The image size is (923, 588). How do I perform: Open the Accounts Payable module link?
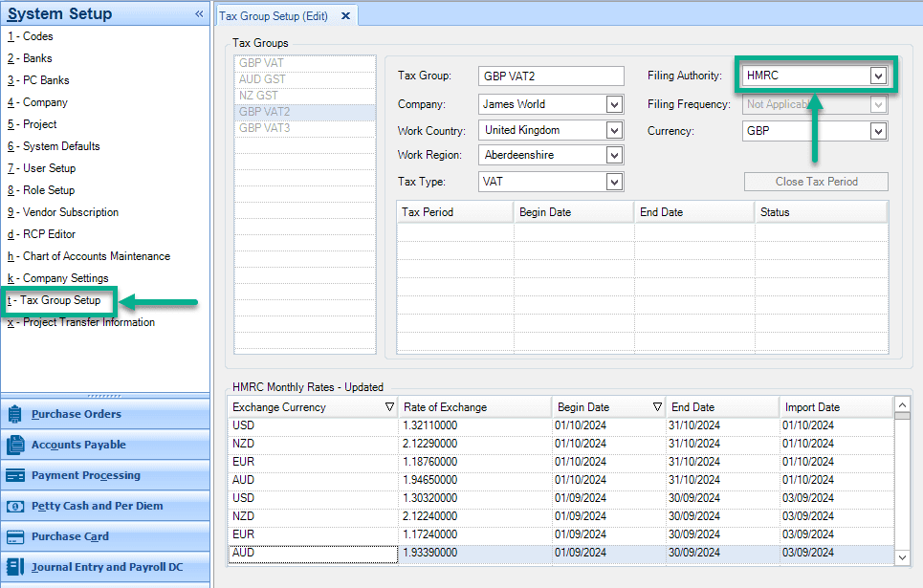point(78,445)
